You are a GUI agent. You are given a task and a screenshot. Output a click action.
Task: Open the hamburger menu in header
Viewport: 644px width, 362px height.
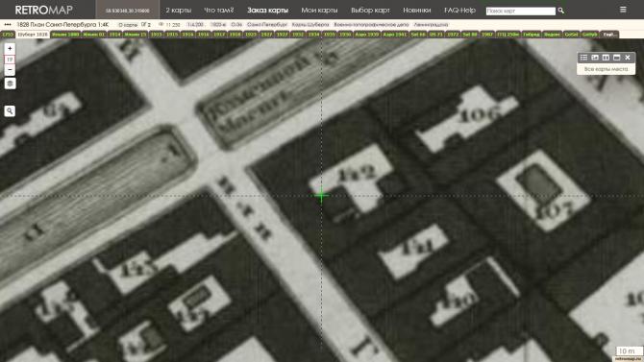(623, 10)
